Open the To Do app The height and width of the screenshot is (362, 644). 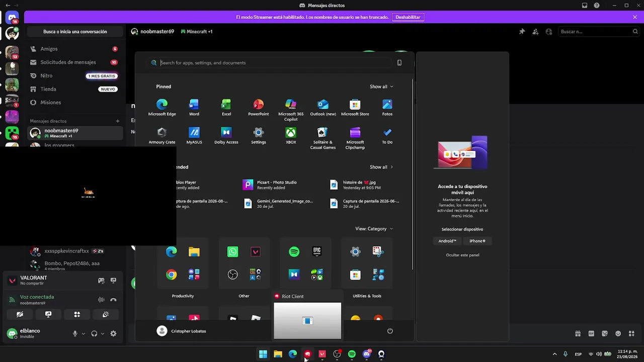[x=387, y=136]
